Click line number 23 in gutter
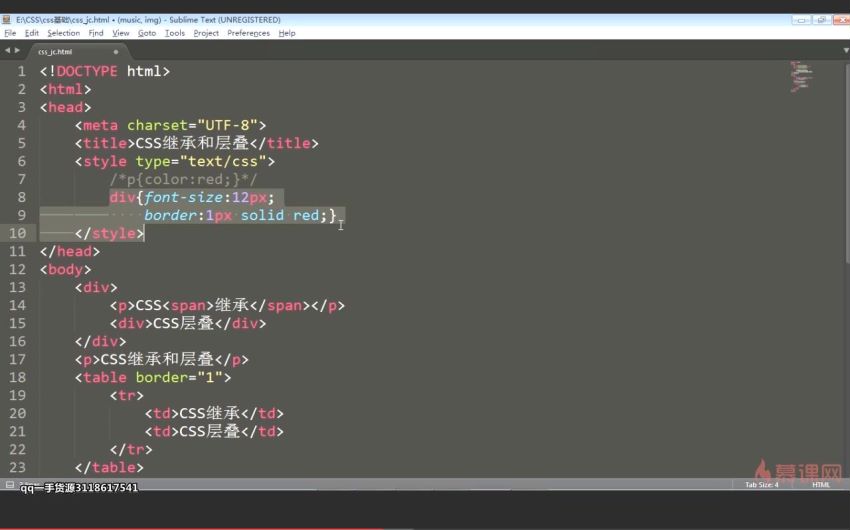The image size is (850, 530). [17, 467]
